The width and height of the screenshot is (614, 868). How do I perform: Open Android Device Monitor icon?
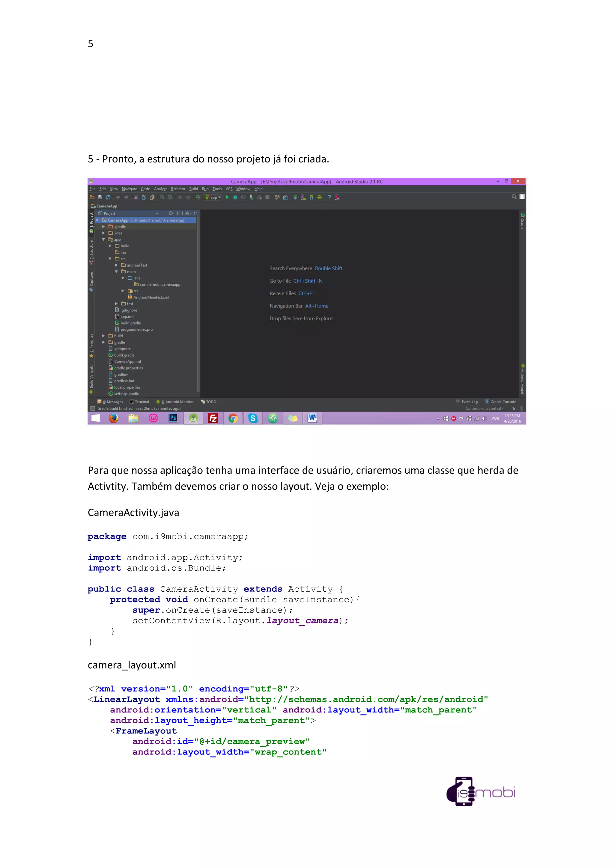(320, 197)
